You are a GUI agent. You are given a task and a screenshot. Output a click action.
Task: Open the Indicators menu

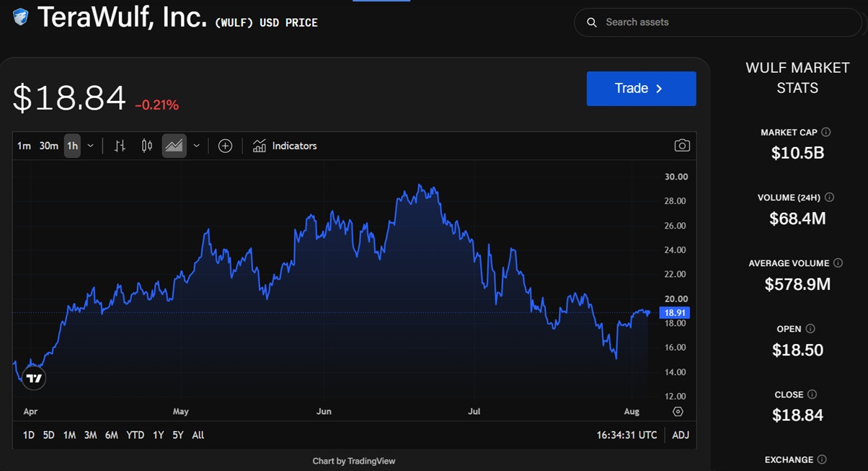point(285,146)
